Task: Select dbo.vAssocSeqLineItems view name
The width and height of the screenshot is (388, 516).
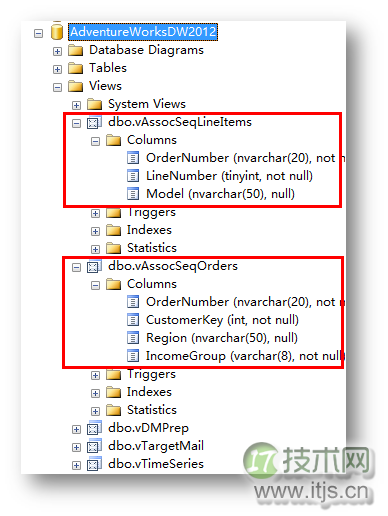Action: pos(180,122)
